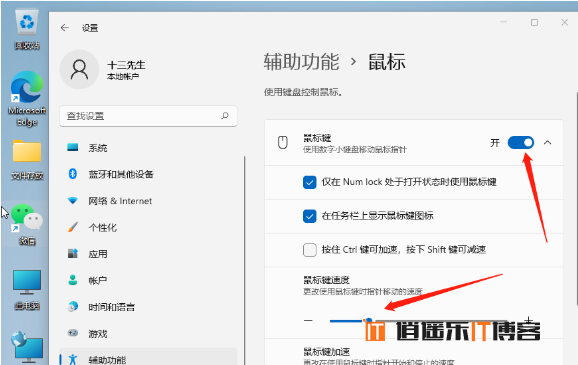Click the 帐户 person icon in the sidebar
578x365 pixels.
[x=73, y=280]
